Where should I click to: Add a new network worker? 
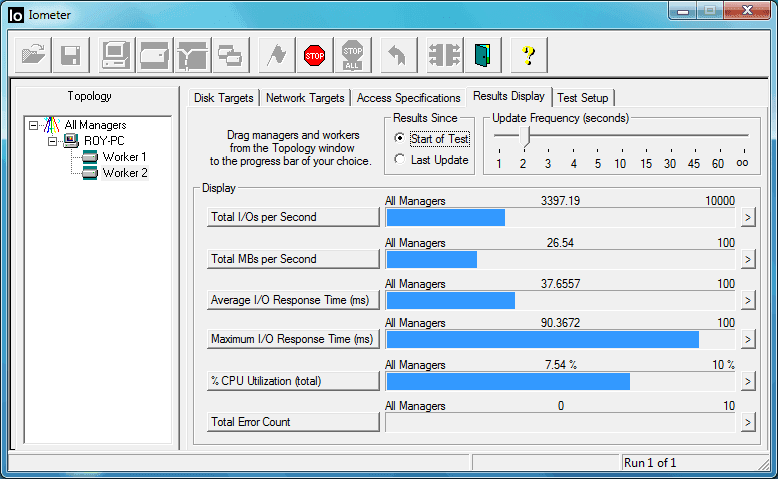193,55
